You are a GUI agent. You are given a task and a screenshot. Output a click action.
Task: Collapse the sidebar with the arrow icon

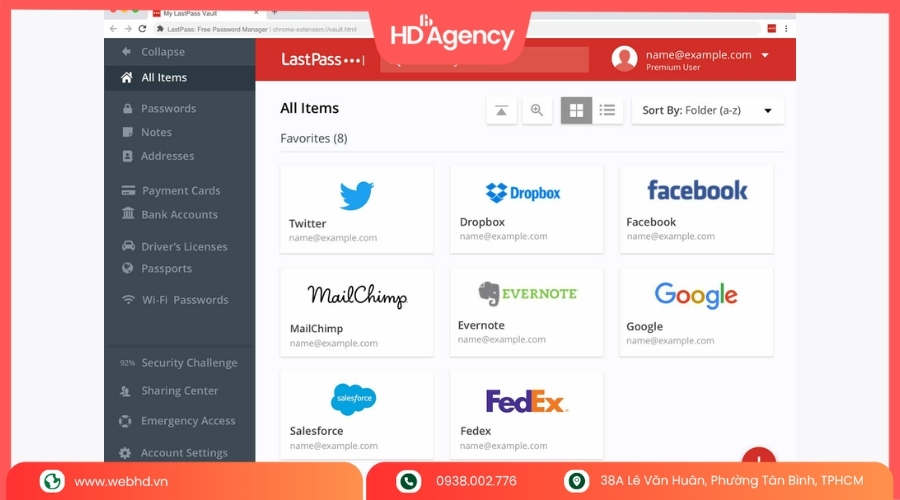(126, 52)
